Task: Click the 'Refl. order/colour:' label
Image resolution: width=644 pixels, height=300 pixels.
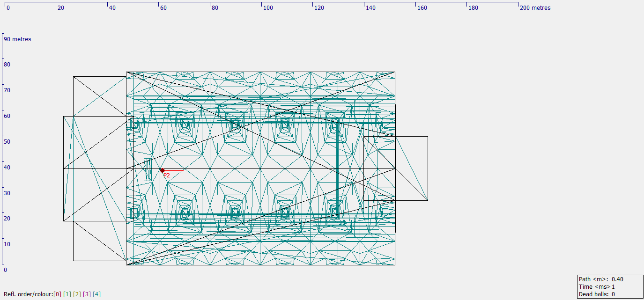Action: click(28, 294)
